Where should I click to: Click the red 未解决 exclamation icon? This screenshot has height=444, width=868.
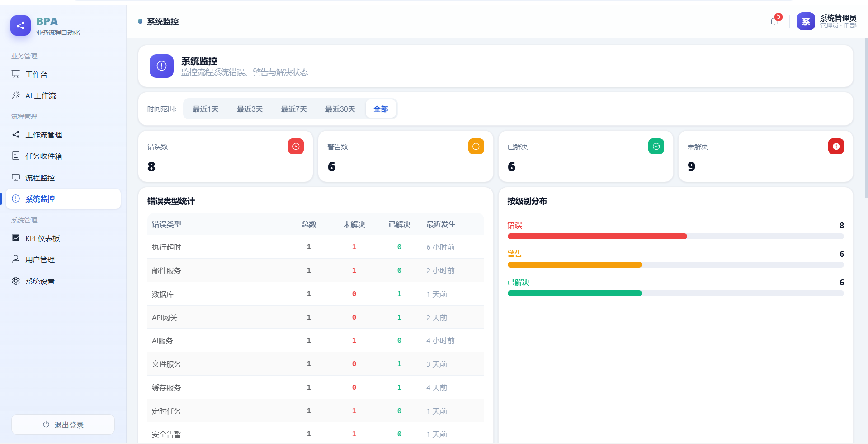click(836, 146)
